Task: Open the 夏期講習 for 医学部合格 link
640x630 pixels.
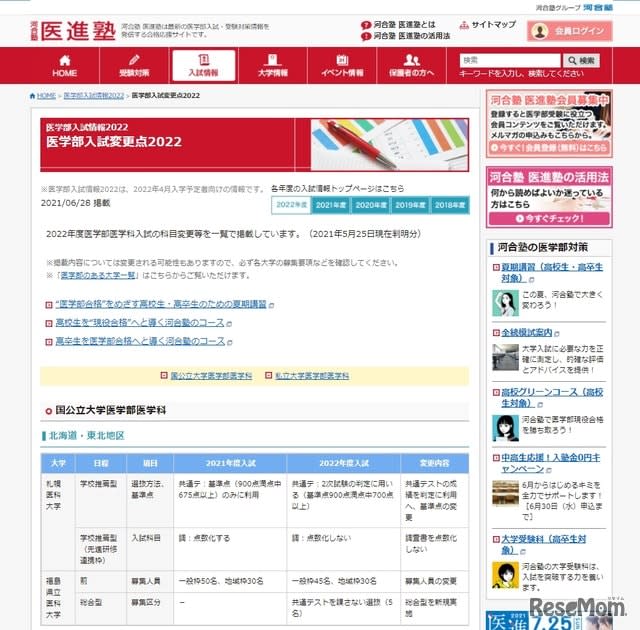Action: coord(161,304)
